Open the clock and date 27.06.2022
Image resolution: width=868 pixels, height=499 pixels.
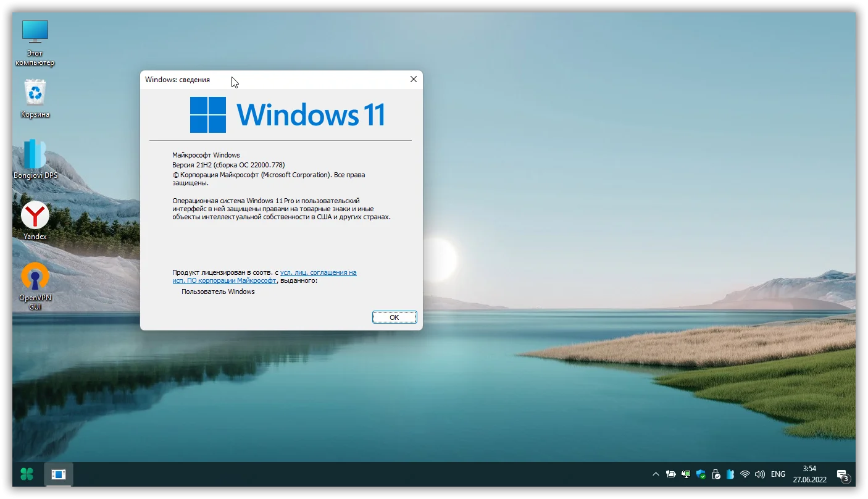coord(809,474)
